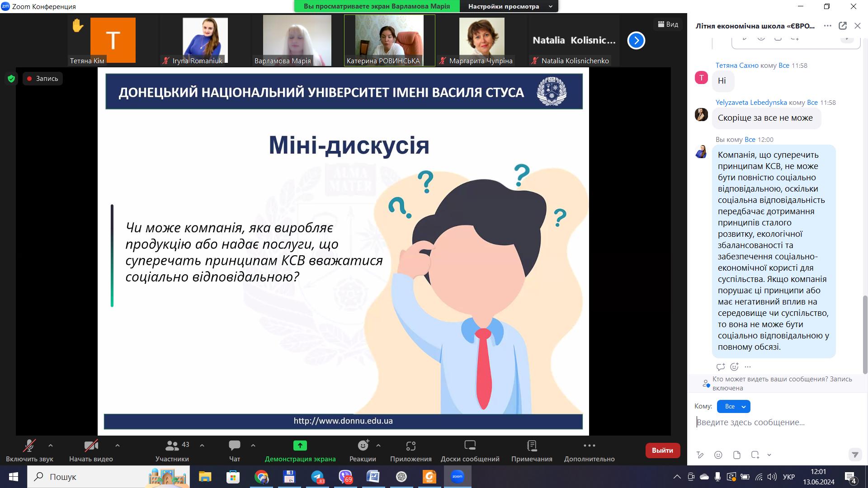Open Microsoft Word from taskbar
The image size is (868, 488).
[x=373, y=477]
